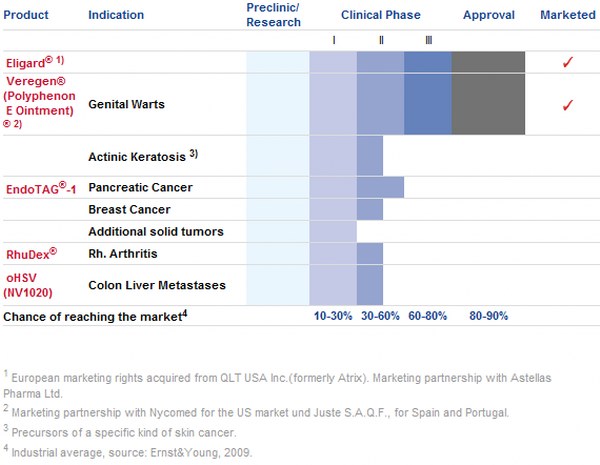Click the Phase II bar for Pancreatic Cancer

point(380,188)
